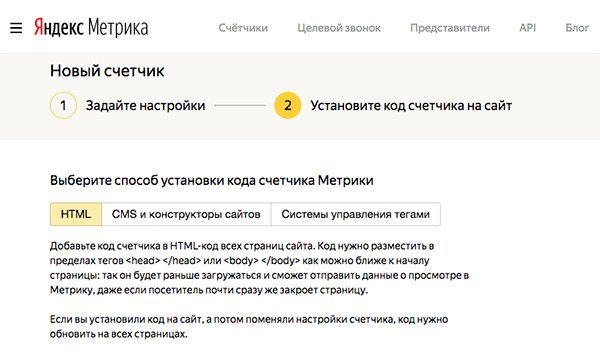
Task: Click the yellow step 2 circle
Action: click(x=288, y=105)
